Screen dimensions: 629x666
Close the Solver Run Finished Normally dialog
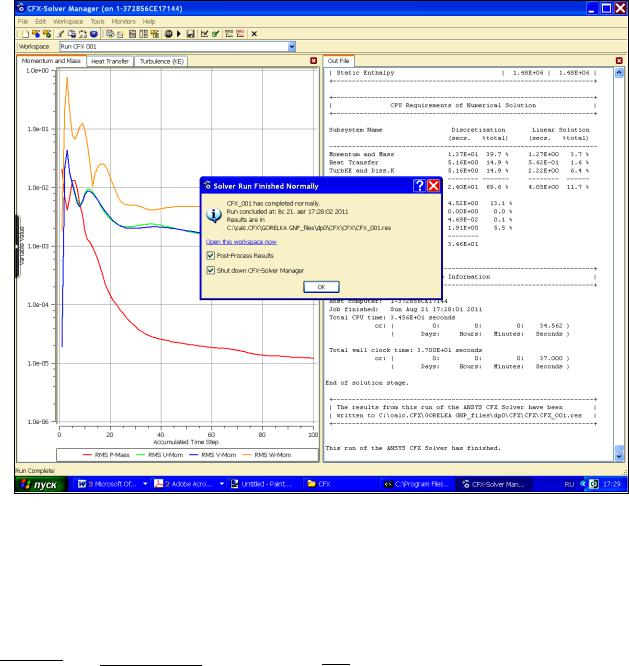click(433, 186)
